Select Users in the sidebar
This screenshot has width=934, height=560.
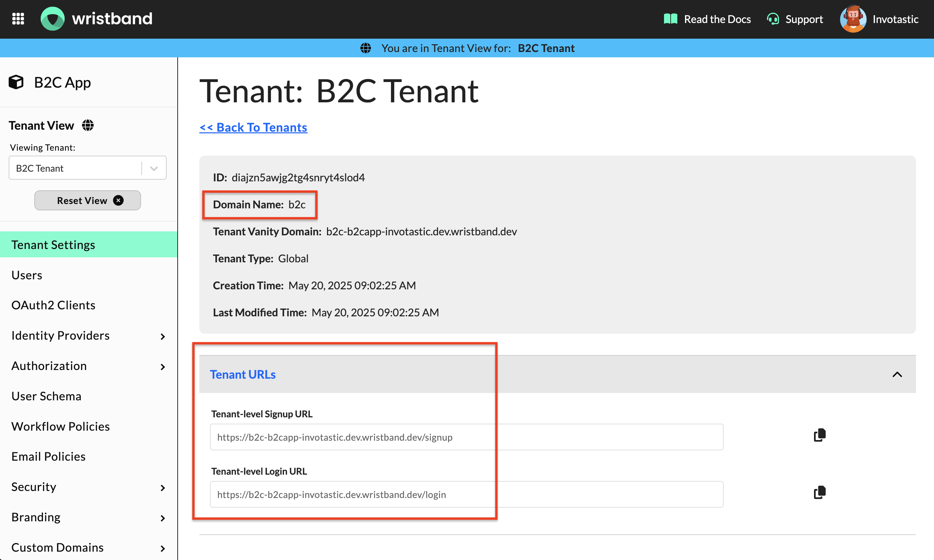(27, 275)
